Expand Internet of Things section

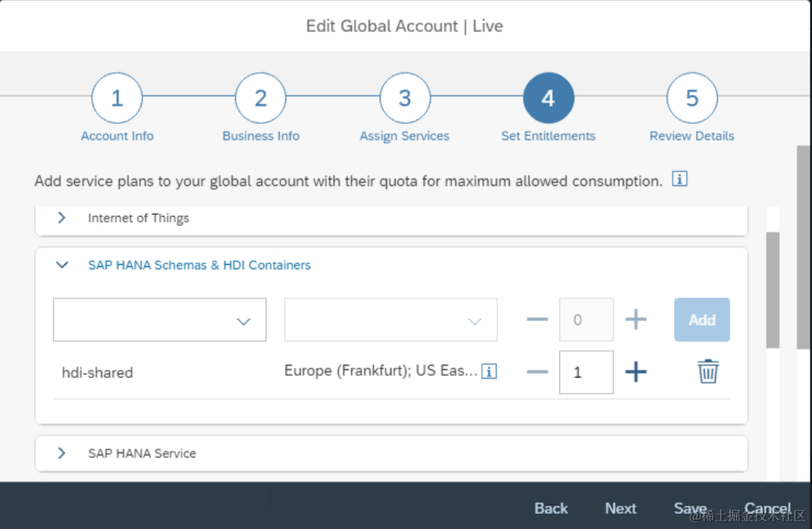pyautogui.click(x=61, y=218)
